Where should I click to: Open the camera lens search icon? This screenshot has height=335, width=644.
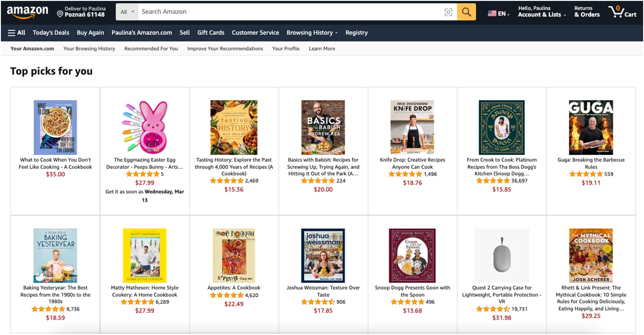448,12
